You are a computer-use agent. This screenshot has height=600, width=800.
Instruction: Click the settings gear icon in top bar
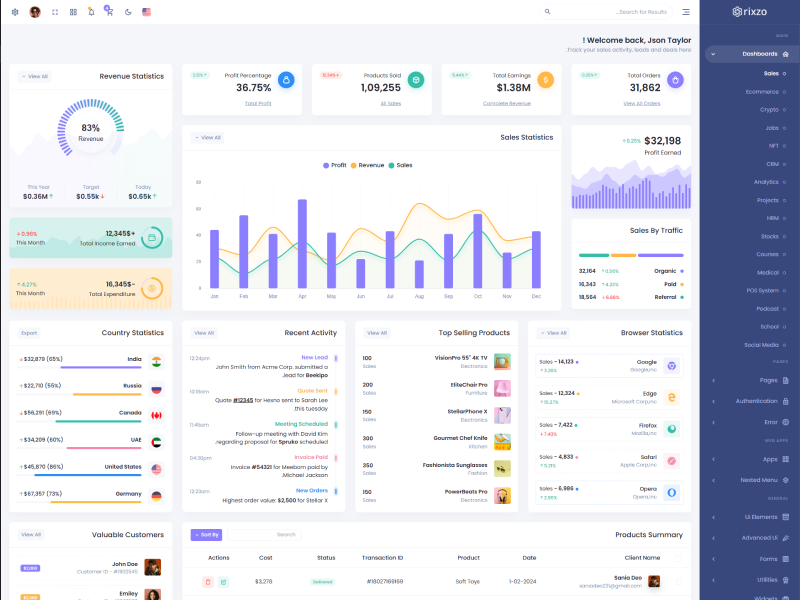[x=15, y=12]
